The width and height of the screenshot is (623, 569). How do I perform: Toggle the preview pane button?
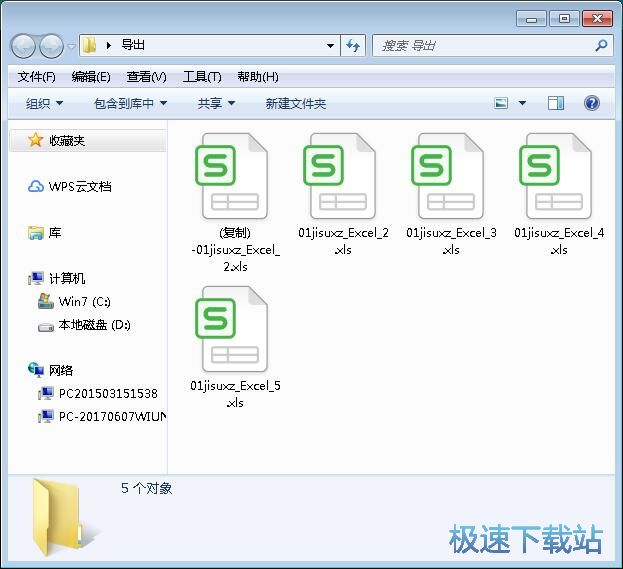pyautogui.click(x=555, y=103)
